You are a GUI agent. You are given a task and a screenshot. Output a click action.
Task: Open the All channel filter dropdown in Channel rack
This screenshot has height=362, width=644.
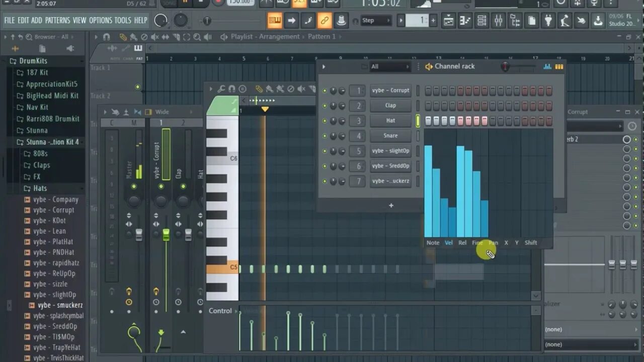390,66
